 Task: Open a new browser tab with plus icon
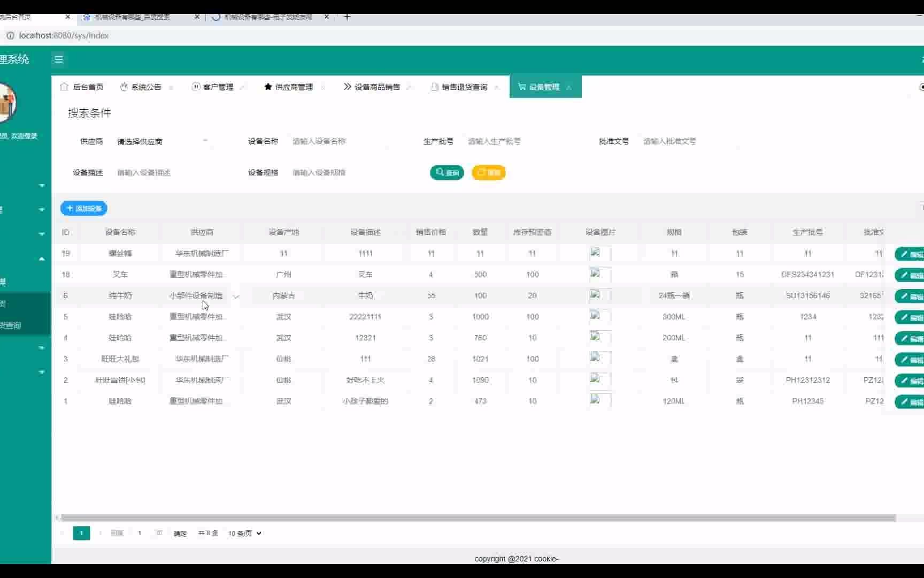(x=347, y=17)
